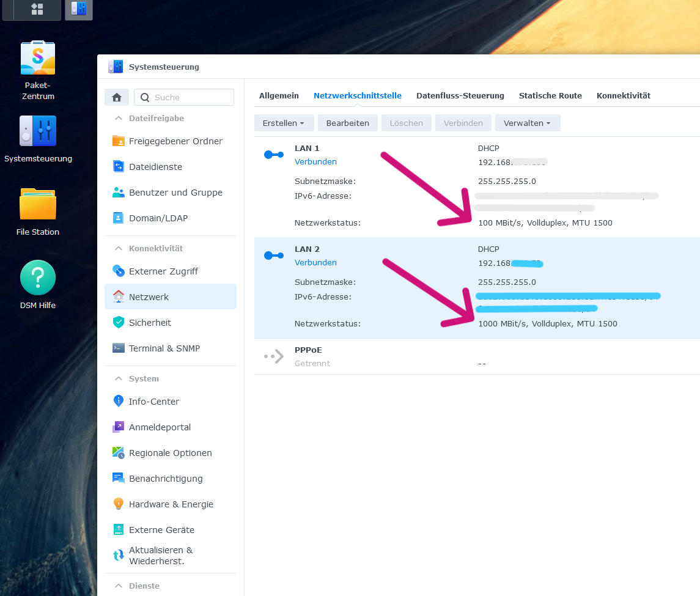Switch to the Statische Route tab

550,95
